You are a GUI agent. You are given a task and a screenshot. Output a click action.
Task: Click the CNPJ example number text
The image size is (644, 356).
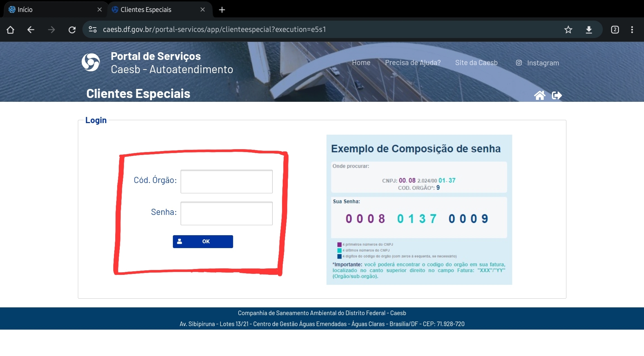(x=419, y=180)
